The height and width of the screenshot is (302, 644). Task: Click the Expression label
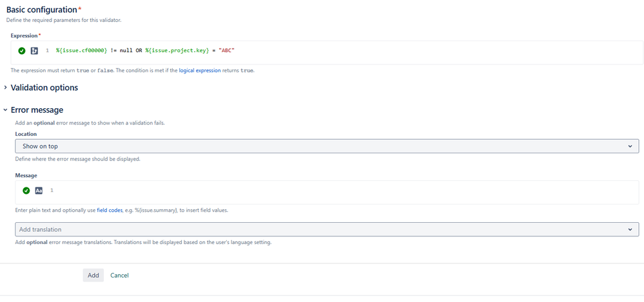[x=26, y=35]
